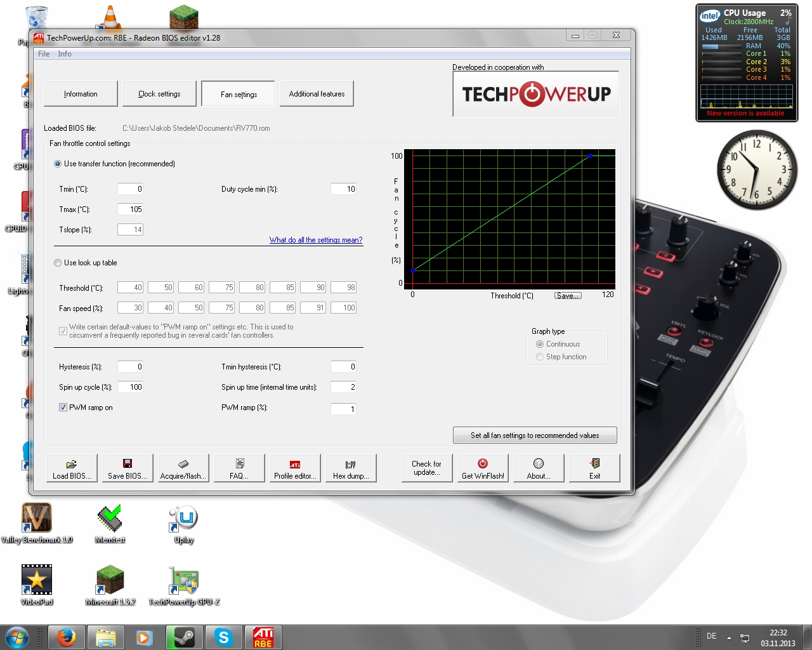Toggle the Write certain default-values checkbox

click(63, 331)
